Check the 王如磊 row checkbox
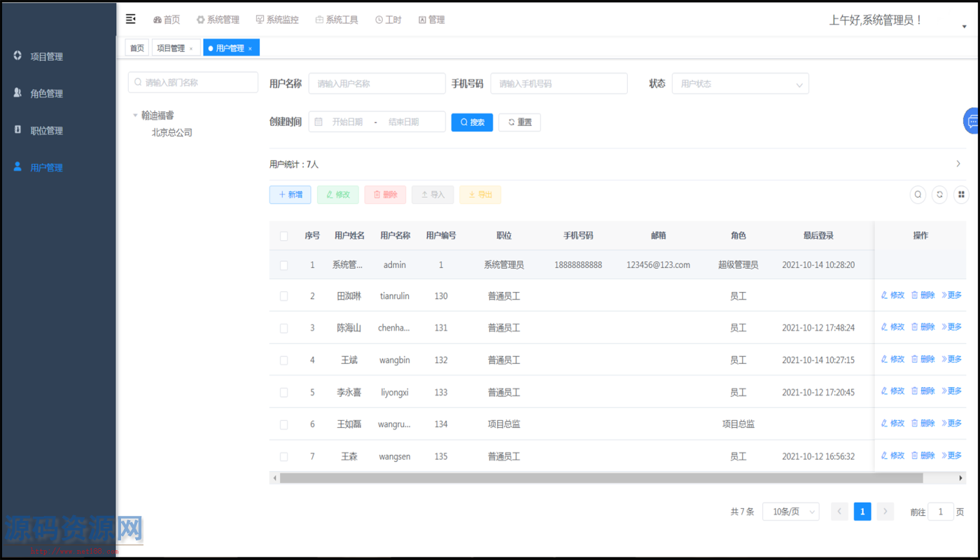Screen dimensions: 980x560 [283, 425]
